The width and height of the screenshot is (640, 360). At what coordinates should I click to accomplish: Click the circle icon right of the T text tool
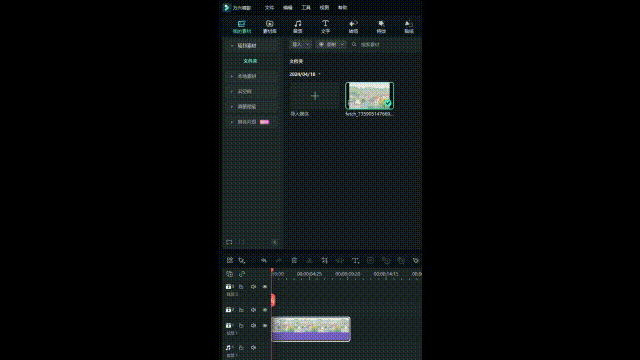click(371, 260)
